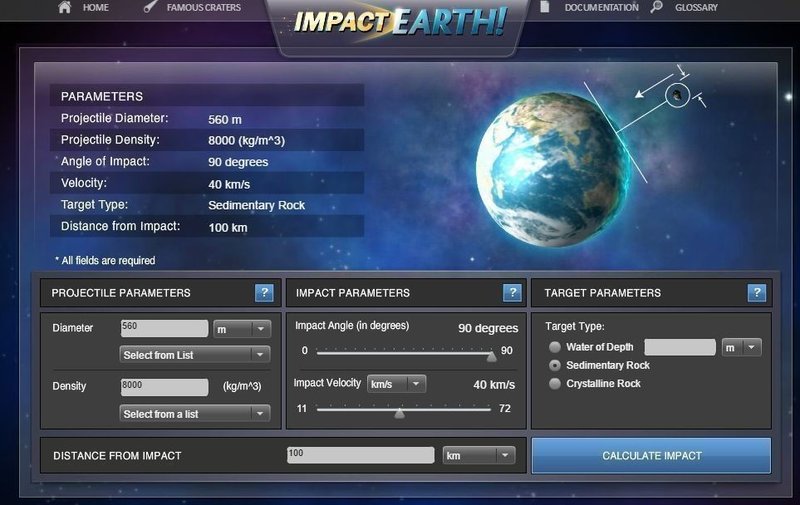Image resolution: width=800 pixels, height=505 pixels.
Task: Click the impact angle slider handle
Action: (x=491, y=356)
